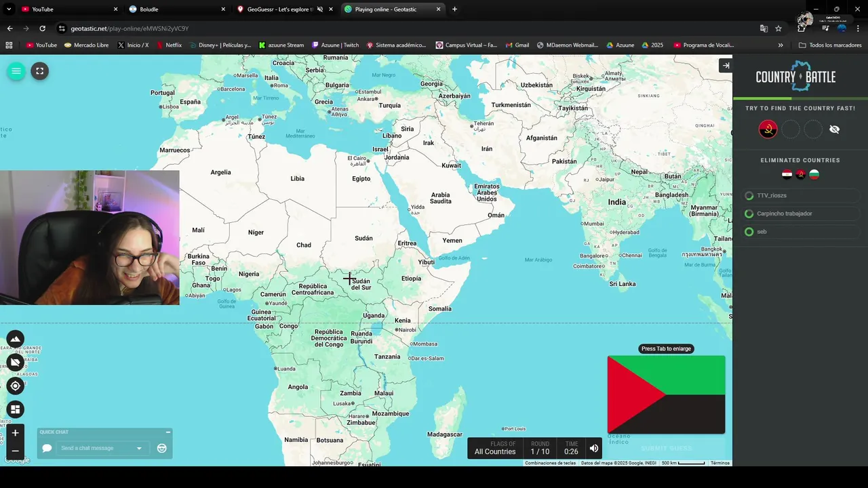Mute the game sound speaker icon
The height and width of the screenshot is (488, 868).
click(594, 448)
